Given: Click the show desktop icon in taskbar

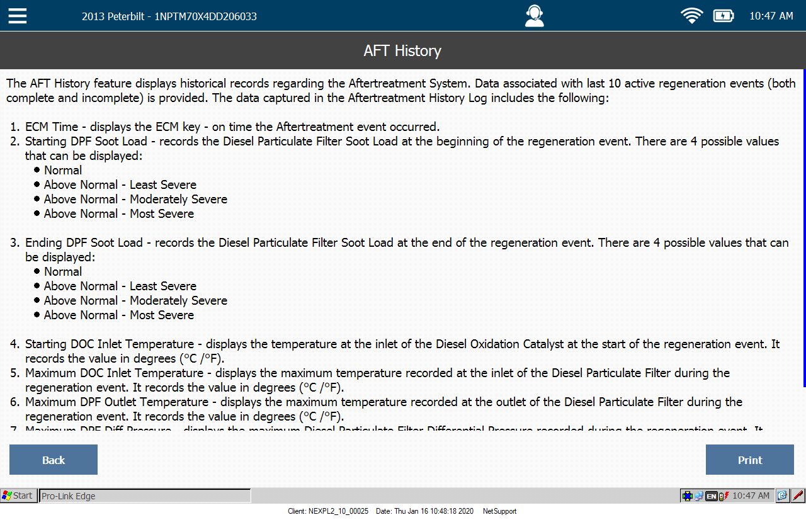Looking at the screenshot, I should (x=782, y=496).
